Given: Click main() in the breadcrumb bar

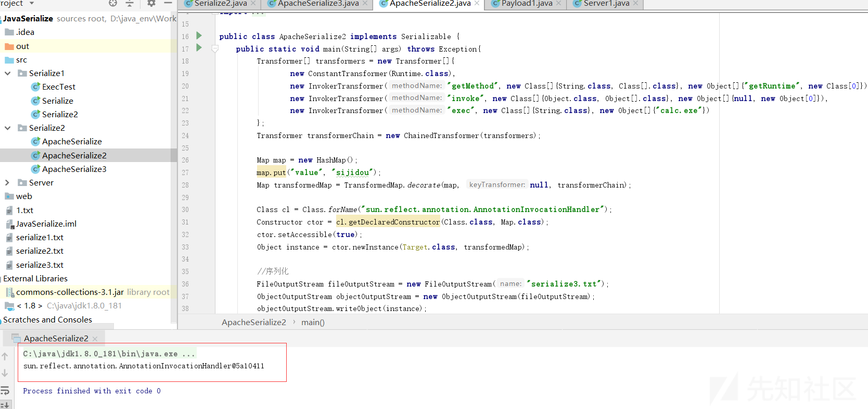Looking at the screenshot, I should (x=313, y=323).
